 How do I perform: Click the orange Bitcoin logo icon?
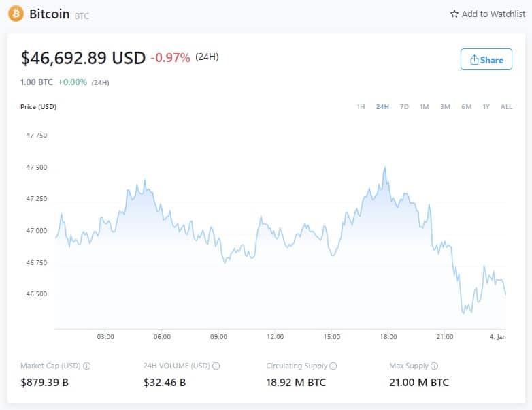coord(16,14)
